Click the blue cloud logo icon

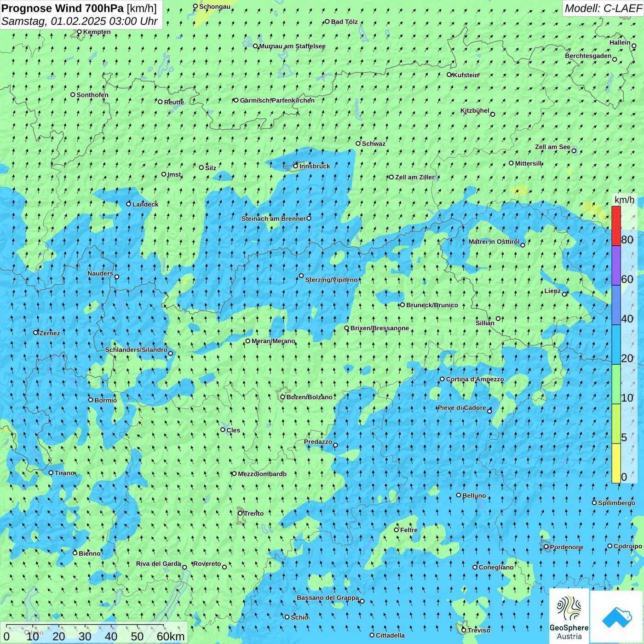point(616,617)
